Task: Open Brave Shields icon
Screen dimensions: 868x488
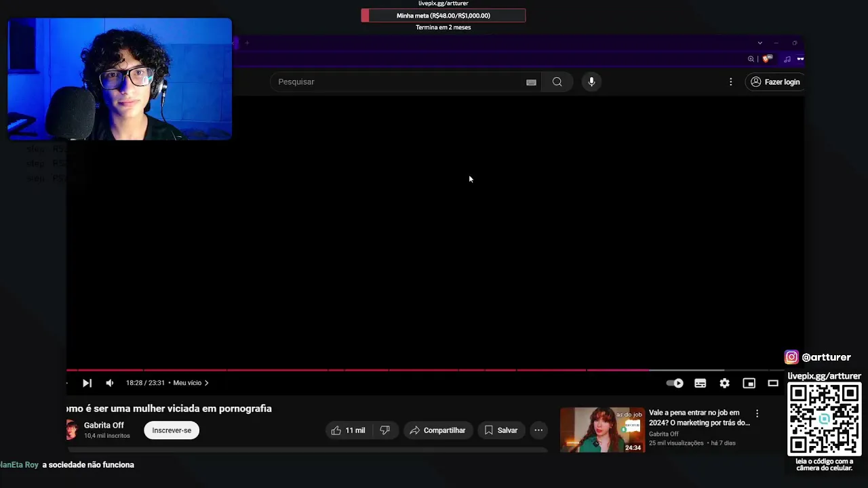Action: (767, 59)
